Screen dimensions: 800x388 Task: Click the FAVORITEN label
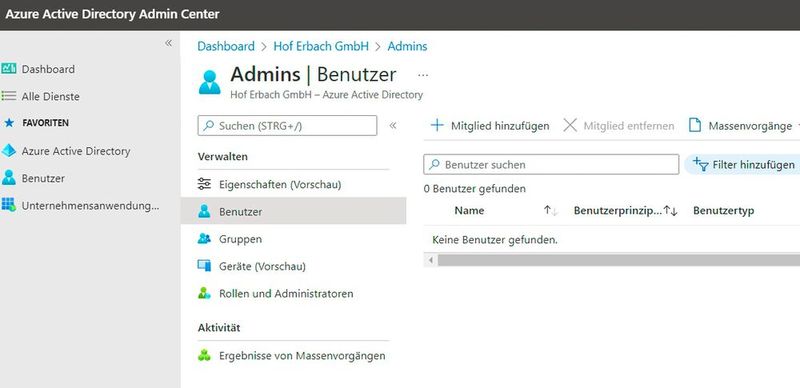[45, 123]
